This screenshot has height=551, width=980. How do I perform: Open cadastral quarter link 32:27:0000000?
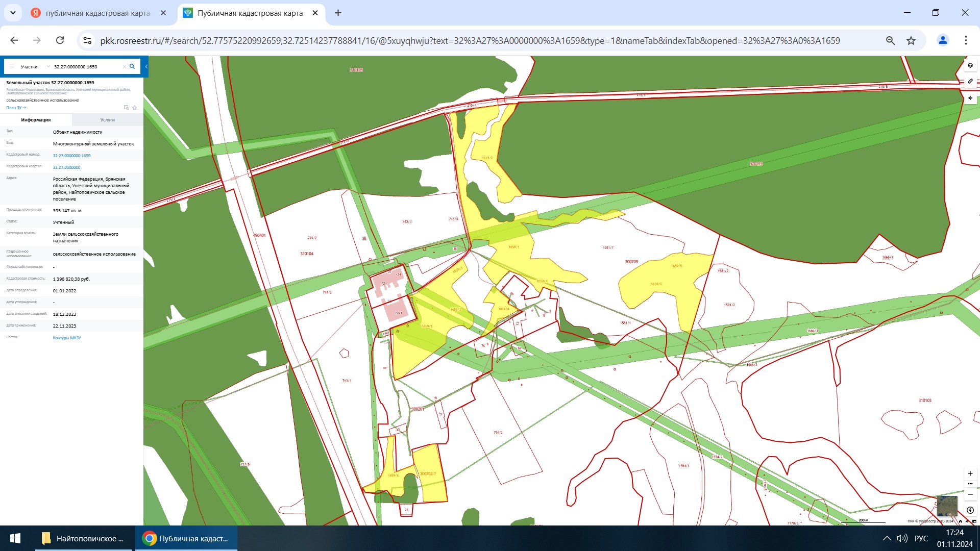coord(66,167)
